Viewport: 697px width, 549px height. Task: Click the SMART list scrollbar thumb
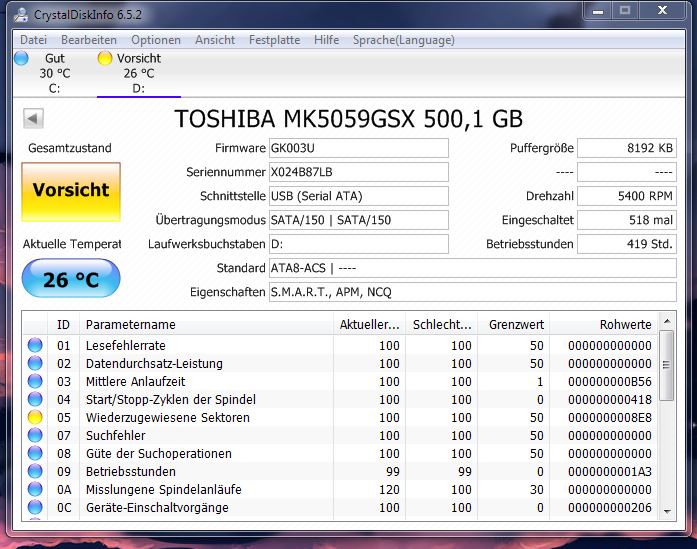[x=666, y=365]
